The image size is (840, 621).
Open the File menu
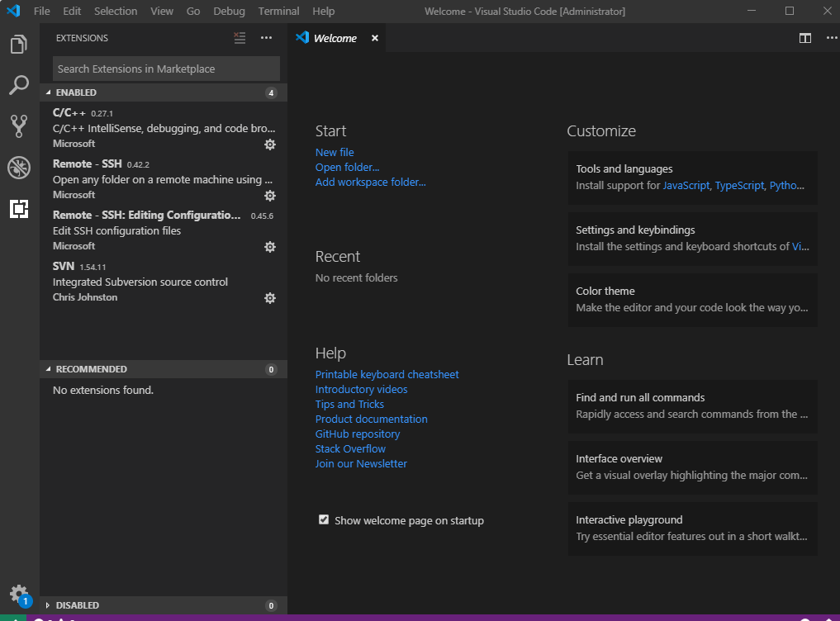[x=42, y=12]
